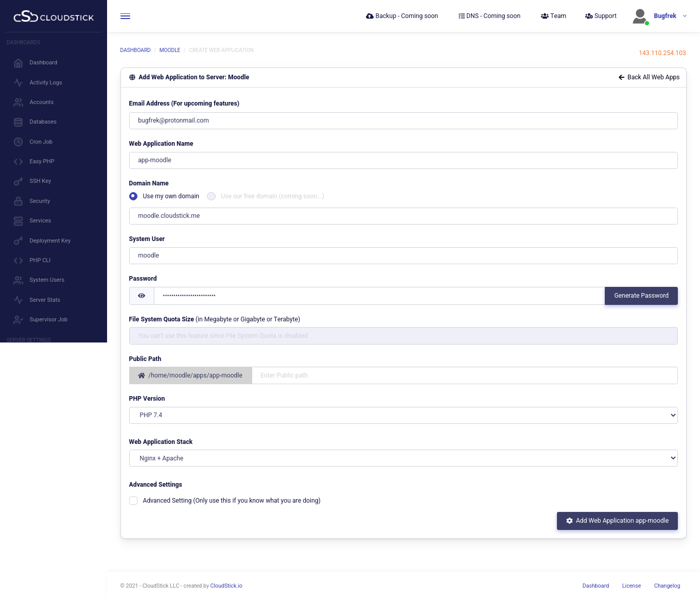
Task: Click the hamburger menu icon
Action: tap(125, 16)
